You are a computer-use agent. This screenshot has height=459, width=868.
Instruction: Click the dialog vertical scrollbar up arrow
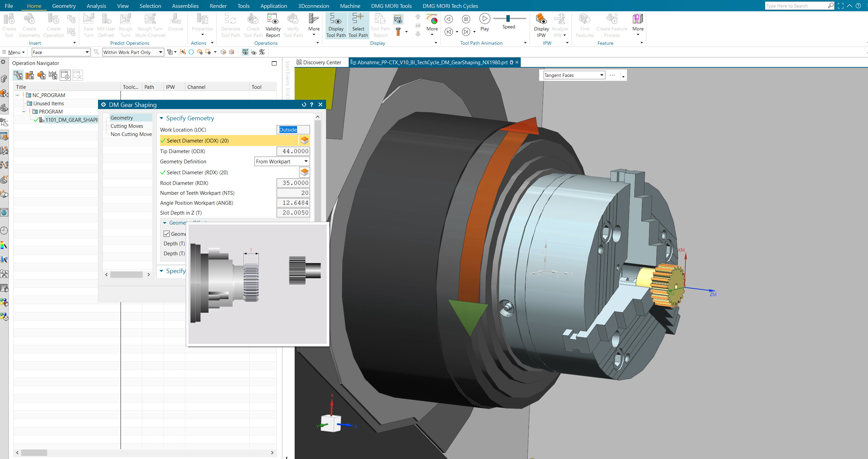(x=318, y=117)
